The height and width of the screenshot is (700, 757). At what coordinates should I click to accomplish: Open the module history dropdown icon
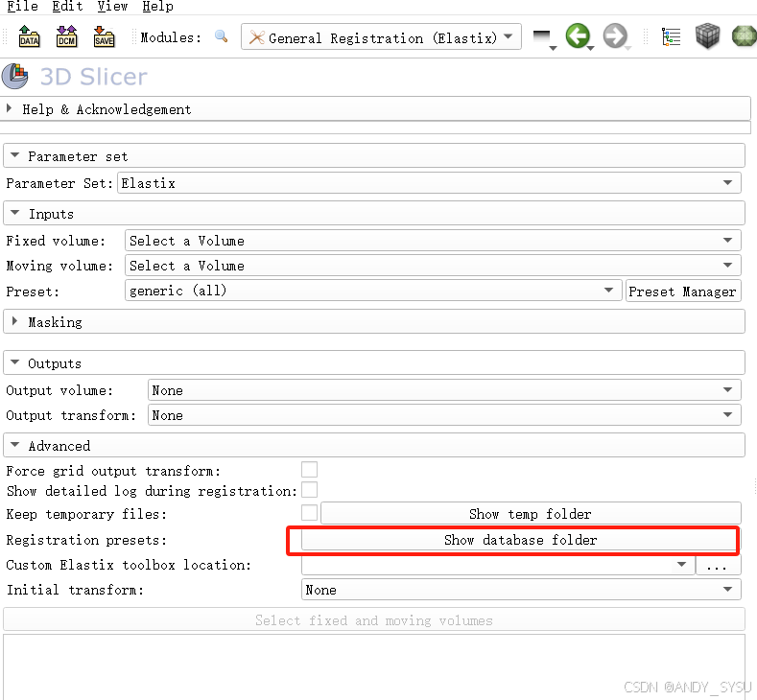(545, 38)
